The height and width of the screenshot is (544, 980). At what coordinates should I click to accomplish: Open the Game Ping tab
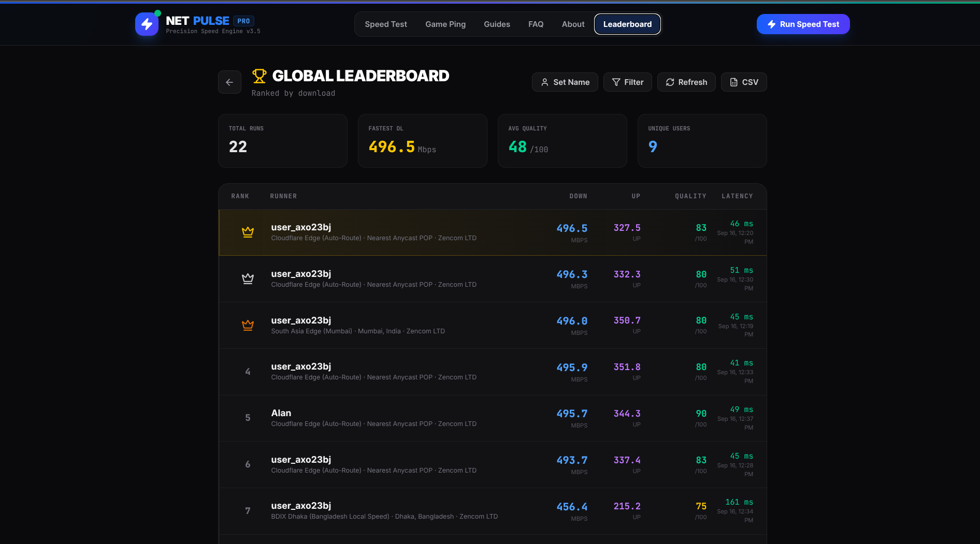click(445, 24)
